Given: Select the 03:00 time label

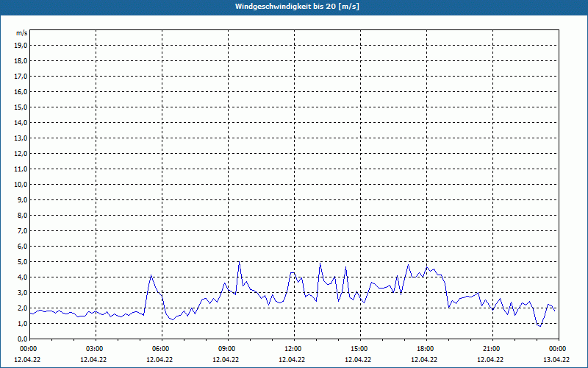Looking at the screenshot, I should (96, 349).
